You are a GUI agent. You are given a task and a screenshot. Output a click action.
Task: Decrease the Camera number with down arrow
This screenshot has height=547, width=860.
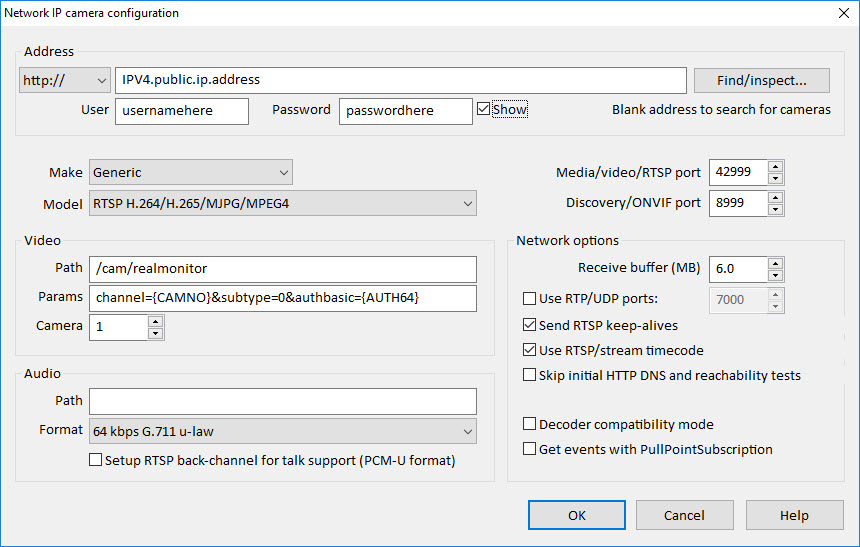click(x=156, y=333)
